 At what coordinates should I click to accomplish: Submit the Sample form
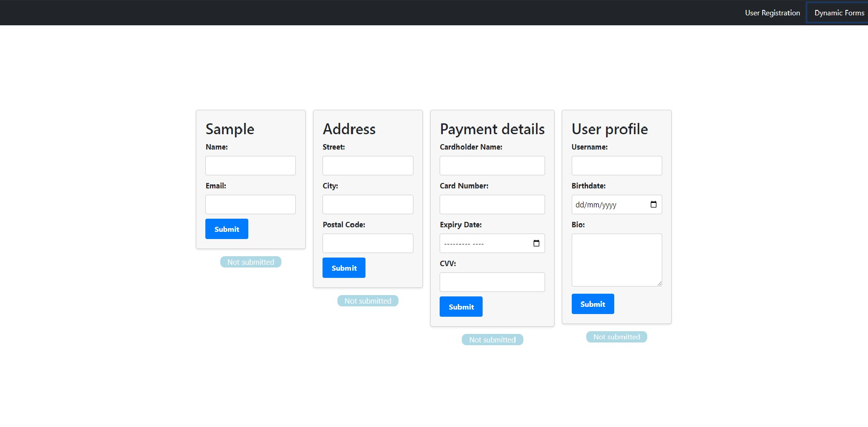(x=226, y=229)
